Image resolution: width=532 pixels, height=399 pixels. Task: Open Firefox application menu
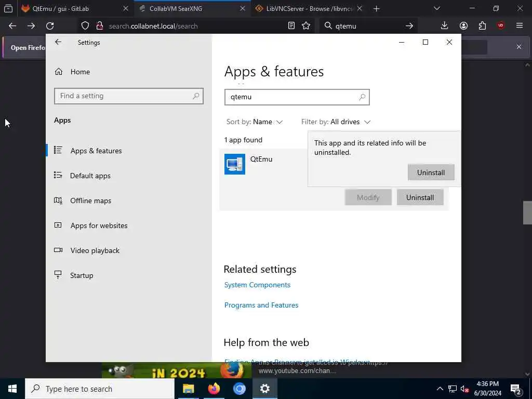point(520,26)
